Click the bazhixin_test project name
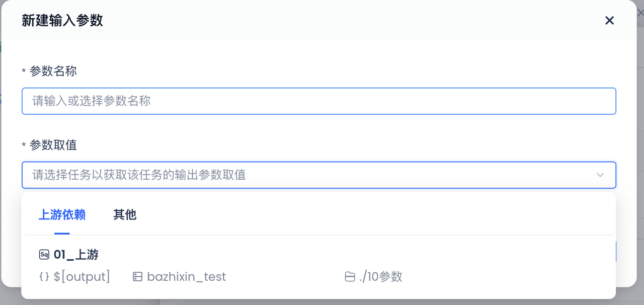Viewport: 644px width, 305px height. coord(187,276)
